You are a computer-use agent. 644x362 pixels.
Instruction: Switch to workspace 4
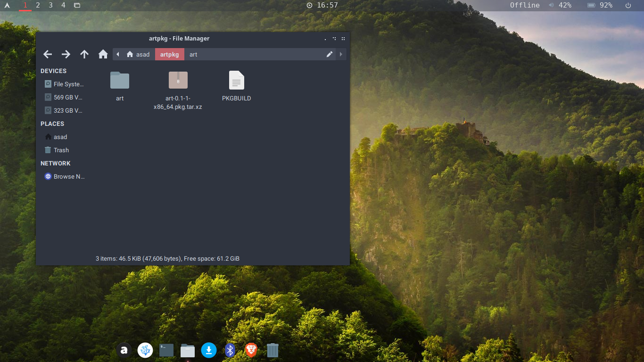[x=63, y=5]
